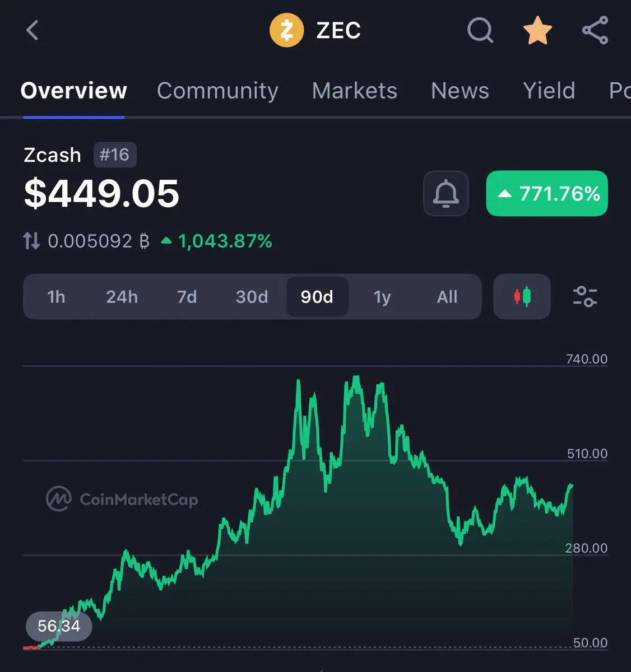Tap the #16 rank badge

point(114,155)
